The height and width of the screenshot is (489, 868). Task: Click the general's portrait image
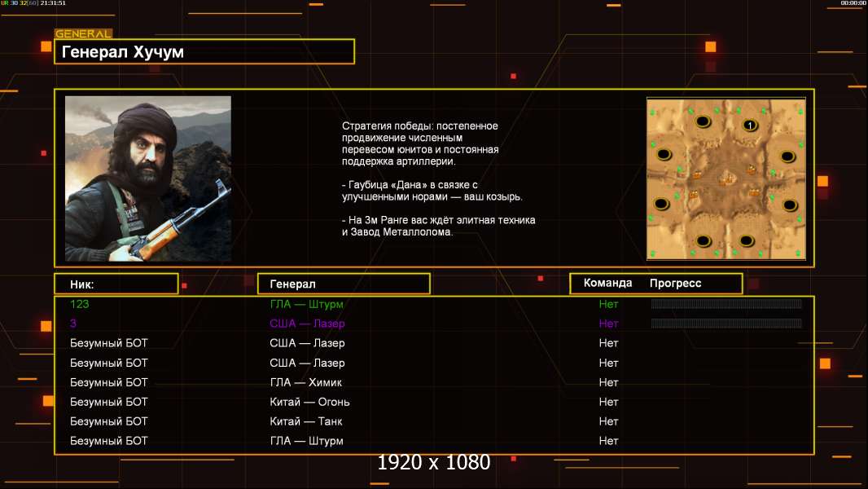(x=148, y=178)
